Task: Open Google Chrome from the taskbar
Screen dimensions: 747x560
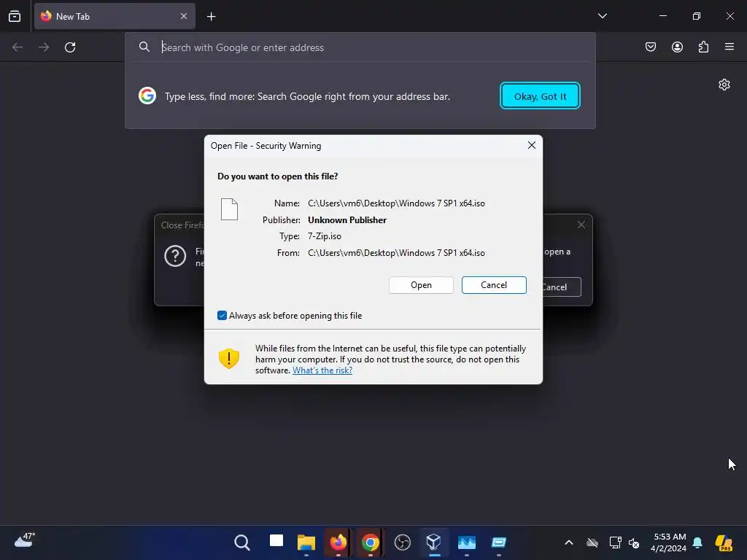Action: pos(370,542)
